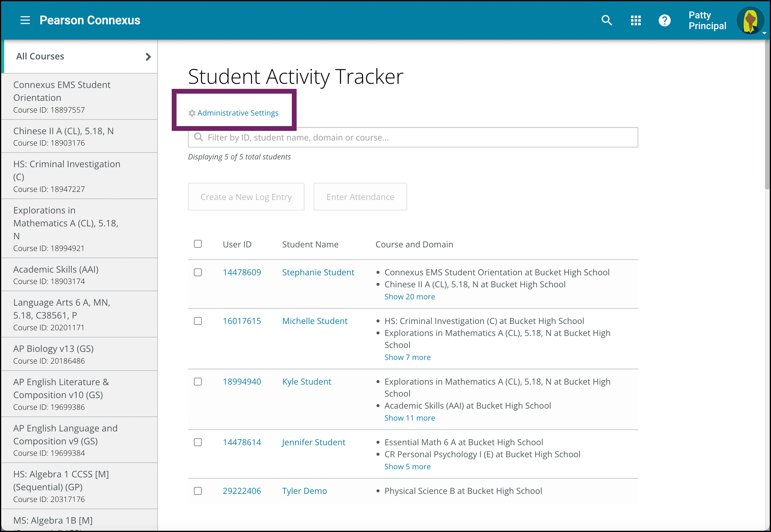Expand Show 11 more courses for Kyle

[x=410, y=418]
